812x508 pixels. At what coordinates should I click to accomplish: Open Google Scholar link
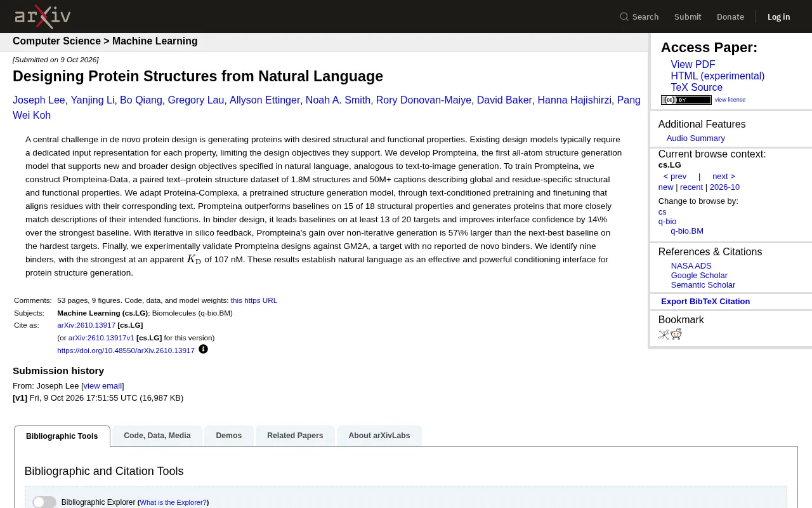pyautogui.click(x=699, y=276)
